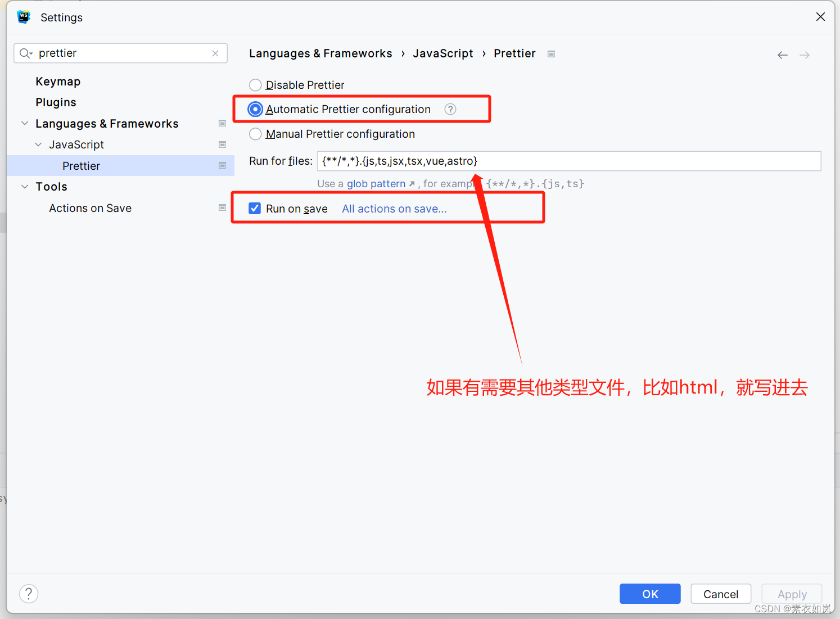This screenshot has height=619, width=840.
Task: Open Plugins settings page
Action: (56, 102)
